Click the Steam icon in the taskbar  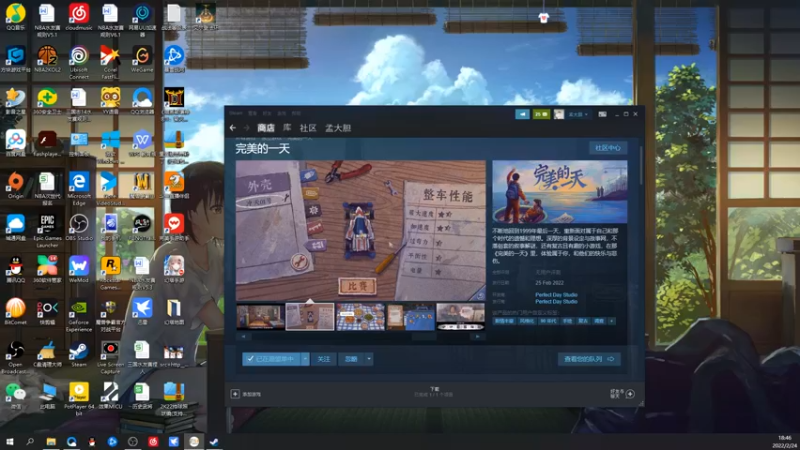pyautogui.click(x=214, y=442)
